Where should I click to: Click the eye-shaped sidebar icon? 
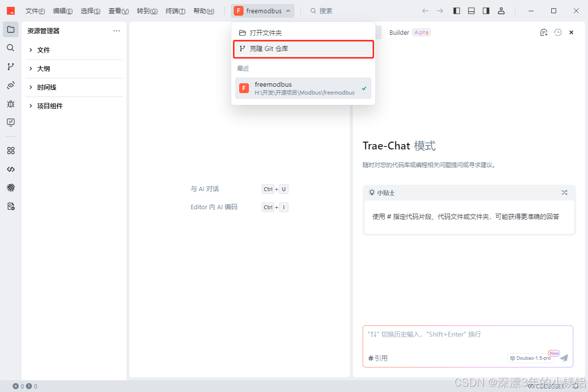point(10,85)
